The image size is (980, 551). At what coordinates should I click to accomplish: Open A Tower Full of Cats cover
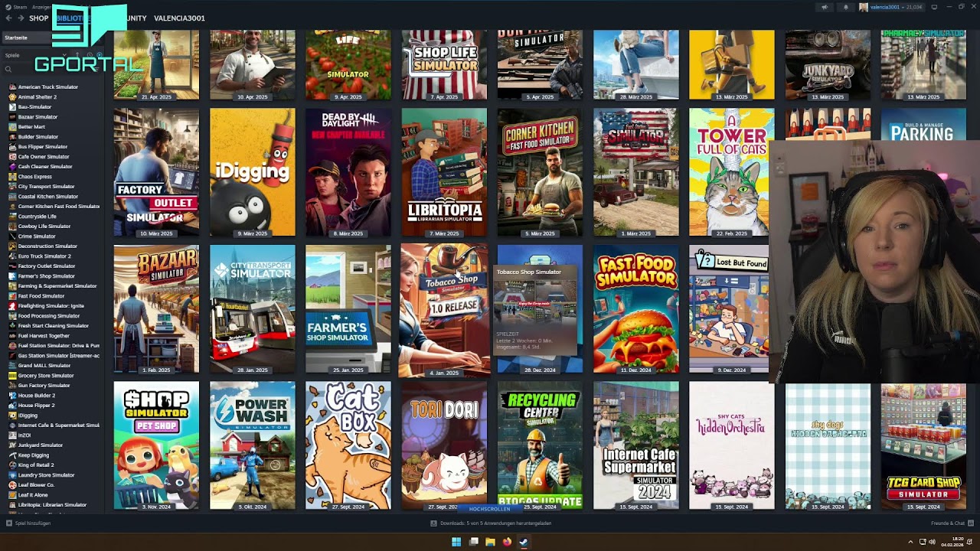coord(731,172)
